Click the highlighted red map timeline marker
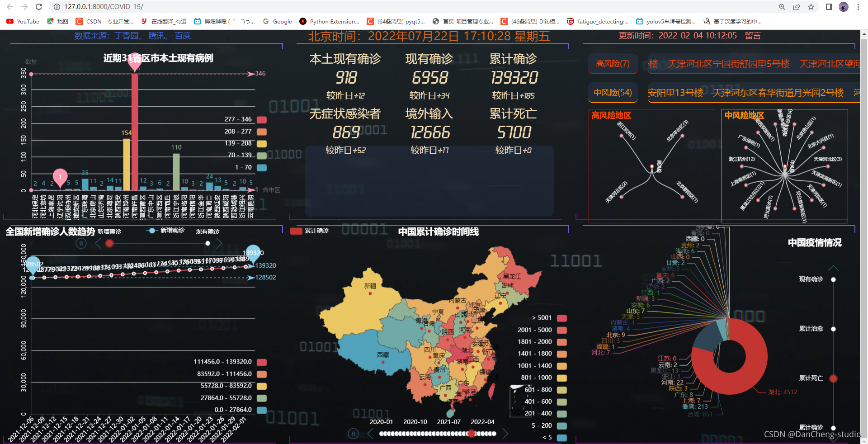This screenshot has height=444, width=868. point(472,434)
